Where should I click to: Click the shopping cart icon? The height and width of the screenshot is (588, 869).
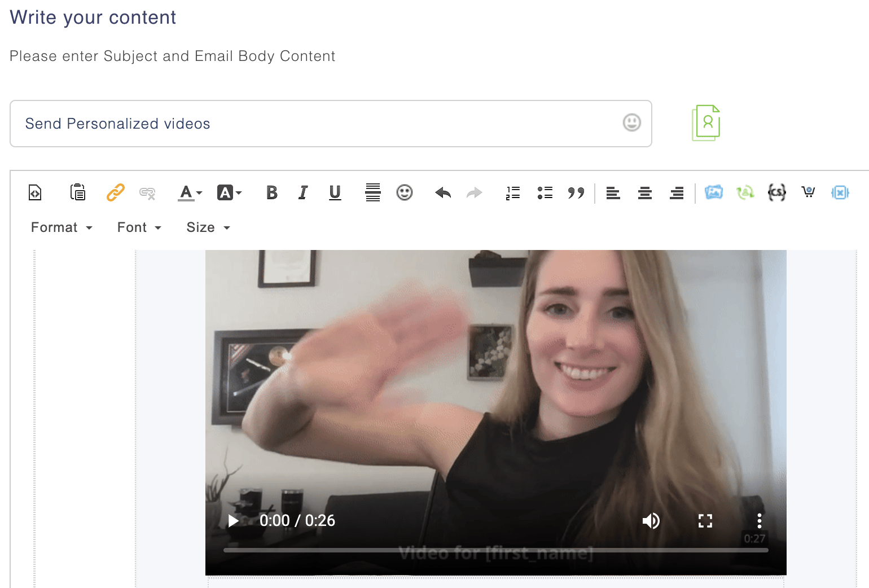pos(809,192)
